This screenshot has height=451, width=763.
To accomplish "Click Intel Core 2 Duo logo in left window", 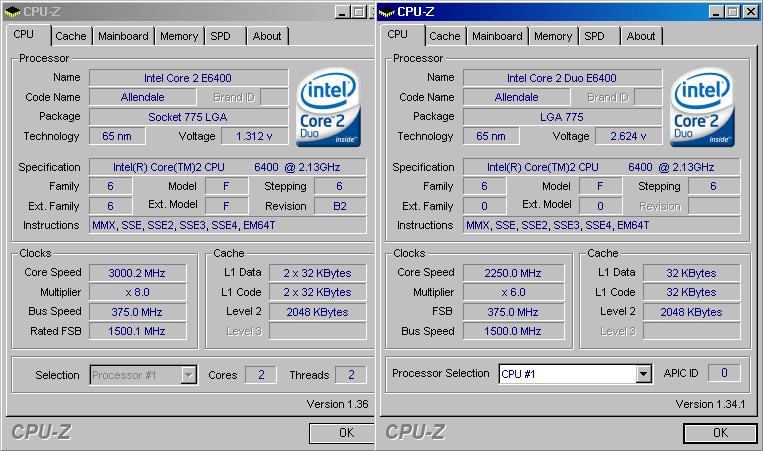I will (x=328, y=107).
